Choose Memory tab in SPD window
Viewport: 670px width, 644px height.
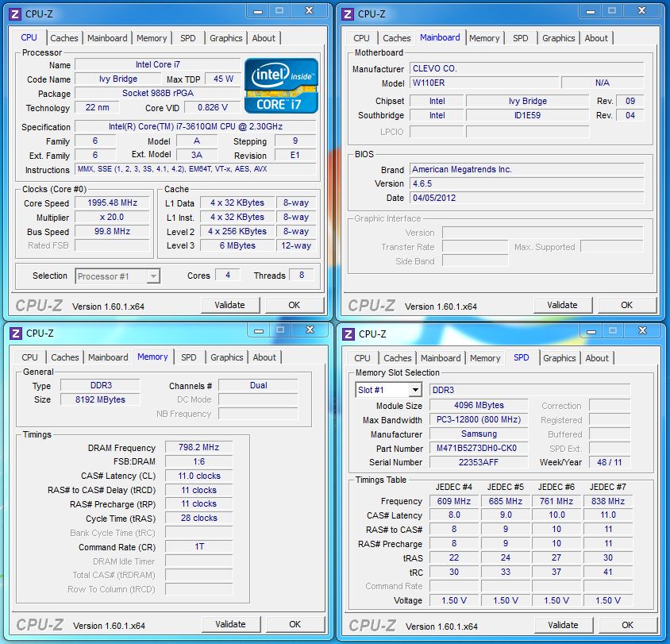click(x=485, y=358)
